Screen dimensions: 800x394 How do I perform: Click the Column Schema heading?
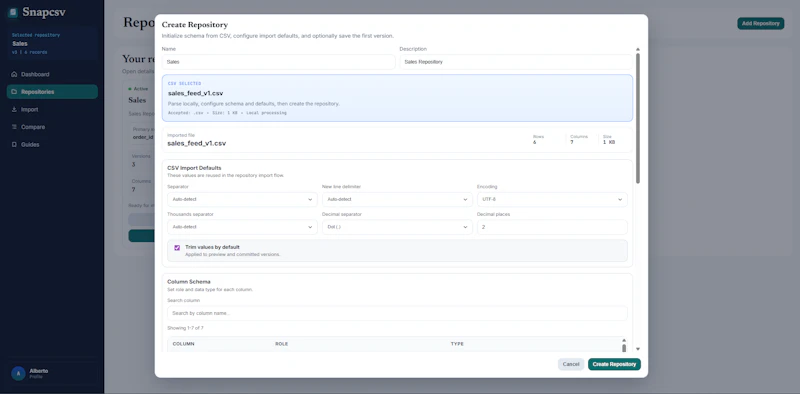click(189, 282)
